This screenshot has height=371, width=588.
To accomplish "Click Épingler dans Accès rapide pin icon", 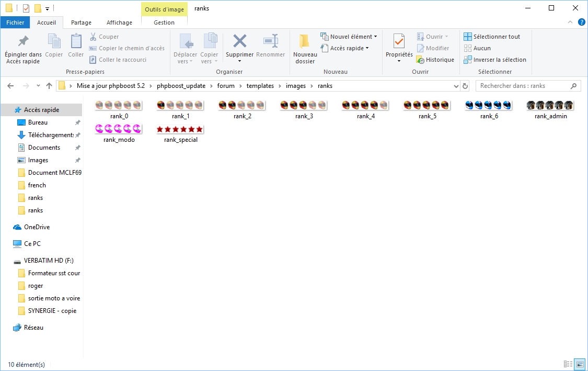I will [23, 42].
